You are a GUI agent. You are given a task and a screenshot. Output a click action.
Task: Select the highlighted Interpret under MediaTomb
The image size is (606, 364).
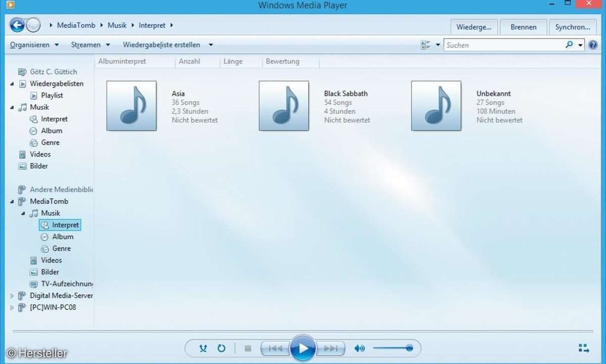click(60, 225)
